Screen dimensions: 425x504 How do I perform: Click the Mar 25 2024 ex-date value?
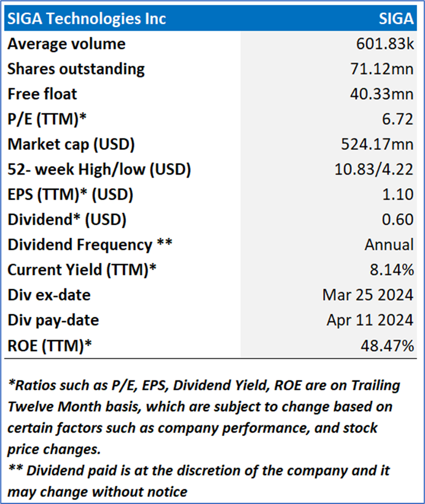point(368,295)
